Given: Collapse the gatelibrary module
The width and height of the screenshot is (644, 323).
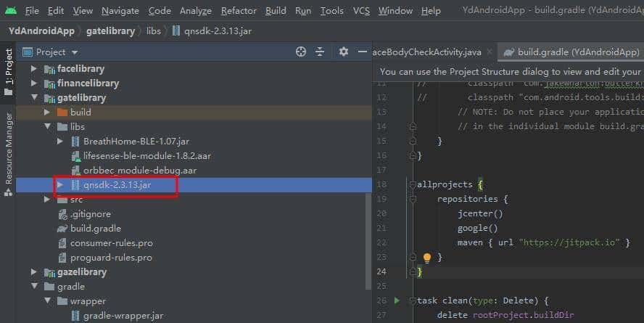Looking at the screenshot, I should pyautogui.click(x=34, y=97).
